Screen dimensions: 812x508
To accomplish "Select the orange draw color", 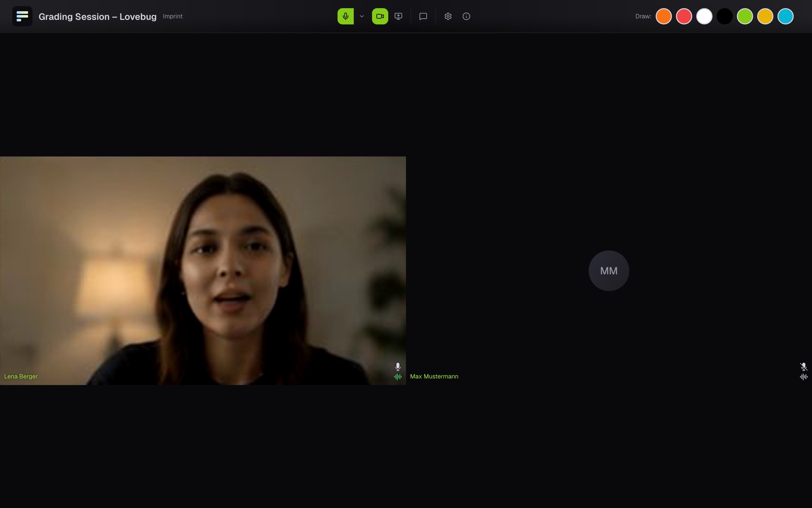I will pyautogui.click(x=663, y=16).
